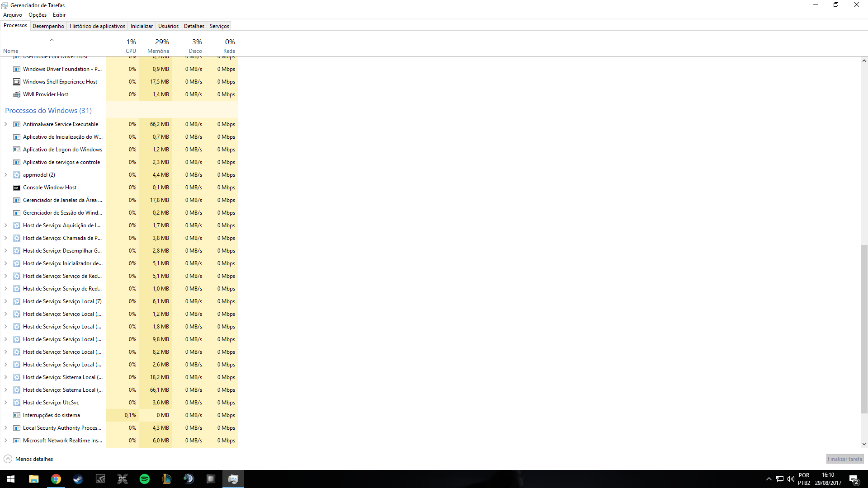This screenshot has width=868, height=488.
Task: Expand the Antimalware Service Executable row
Action: 5,124
